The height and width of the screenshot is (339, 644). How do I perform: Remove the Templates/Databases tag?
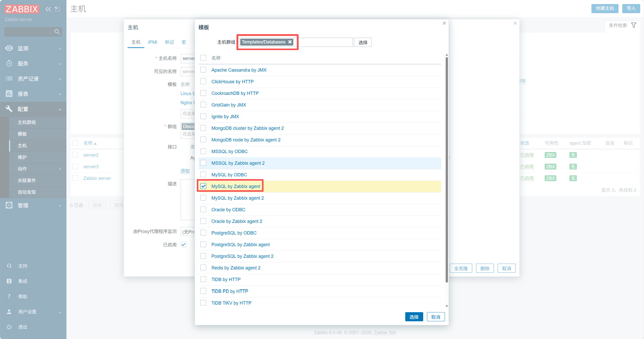(x=290, y=42)
